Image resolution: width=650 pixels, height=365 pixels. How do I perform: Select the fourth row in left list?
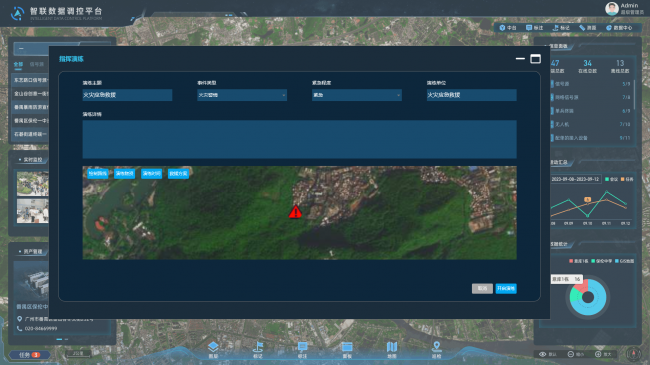pyautogui.click(x=31, y=121)
